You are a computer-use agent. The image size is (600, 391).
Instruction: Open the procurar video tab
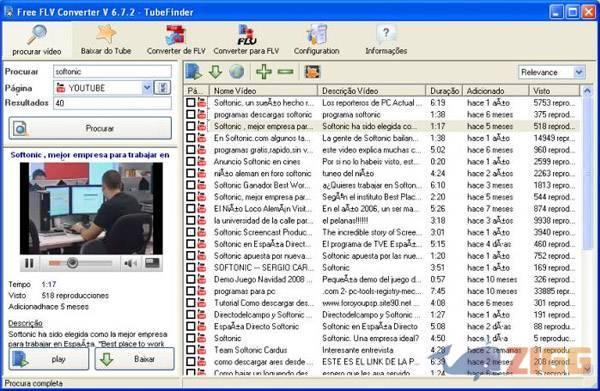tap(36, 40)
